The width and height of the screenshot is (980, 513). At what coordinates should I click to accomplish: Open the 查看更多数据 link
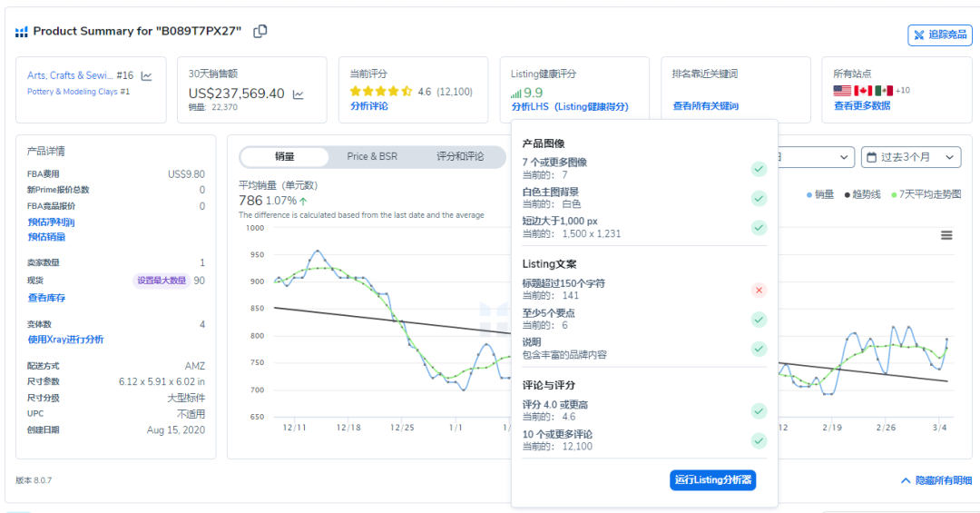click(x=863, y=105)
